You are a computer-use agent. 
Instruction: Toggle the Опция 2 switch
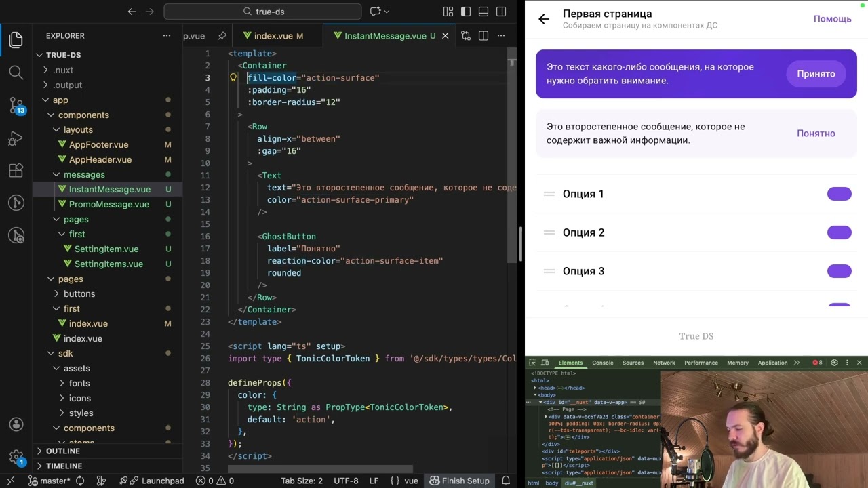coord(840,232)
